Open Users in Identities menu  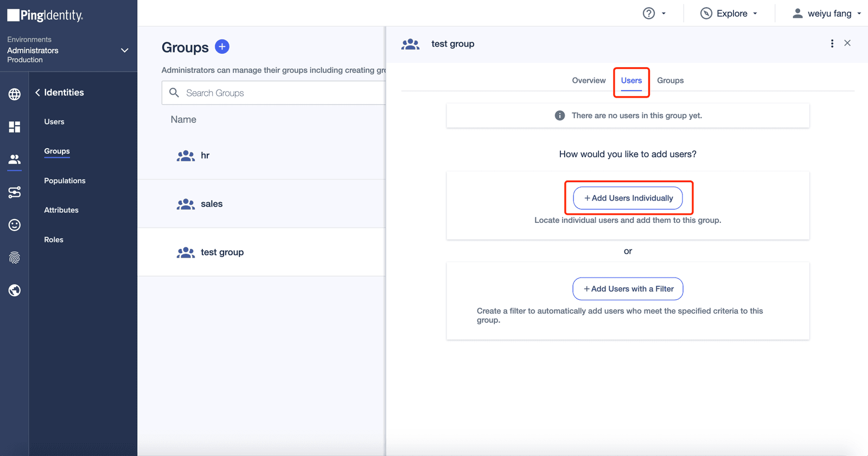pyautogui.click(x=54, y=121)
